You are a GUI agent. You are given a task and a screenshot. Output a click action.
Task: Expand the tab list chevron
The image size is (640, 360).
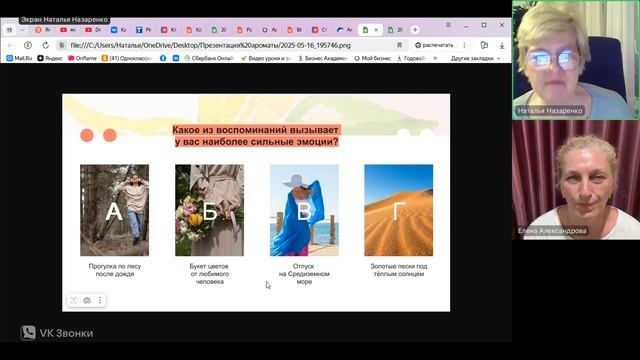pos(22,30)
